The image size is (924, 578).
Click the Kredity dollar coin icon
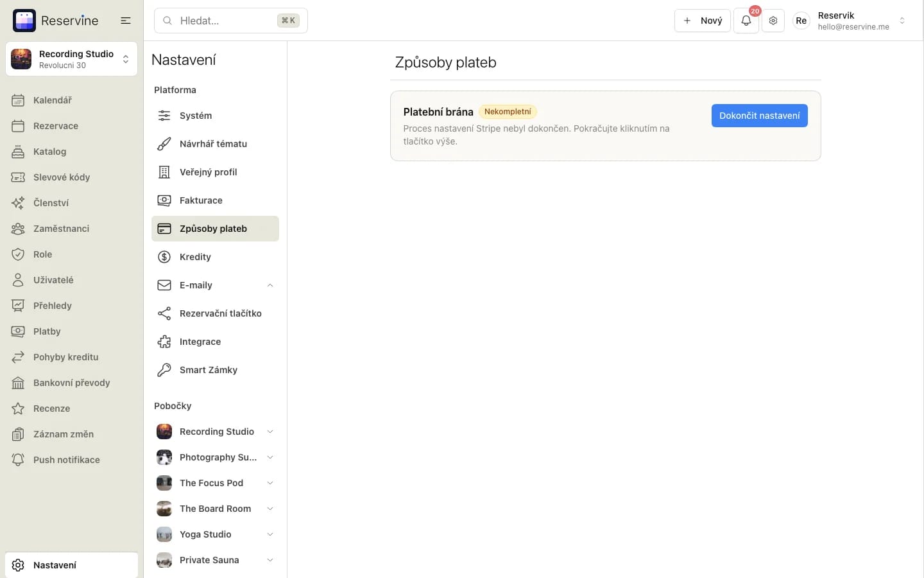(x=164, y=257)
